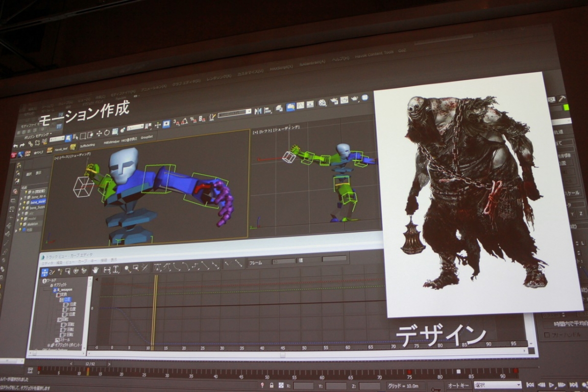Select the R_weapon track tree item
The width and height of the screenshot is (588, 392).
point(63,289)
